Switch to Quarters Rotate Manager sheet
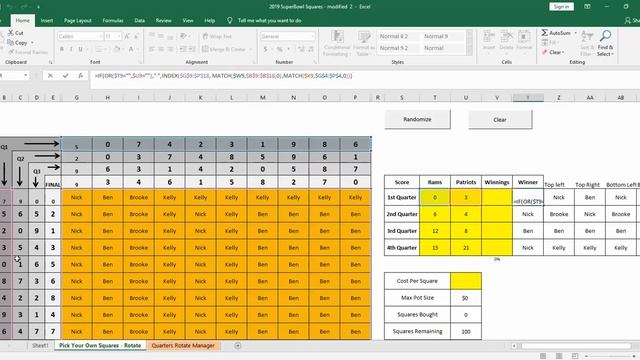 coord(183,346)
